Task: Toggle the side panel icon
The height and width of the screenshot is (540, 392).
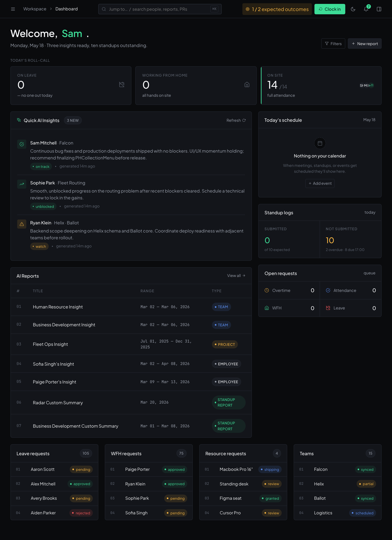Action: point(379,9)
